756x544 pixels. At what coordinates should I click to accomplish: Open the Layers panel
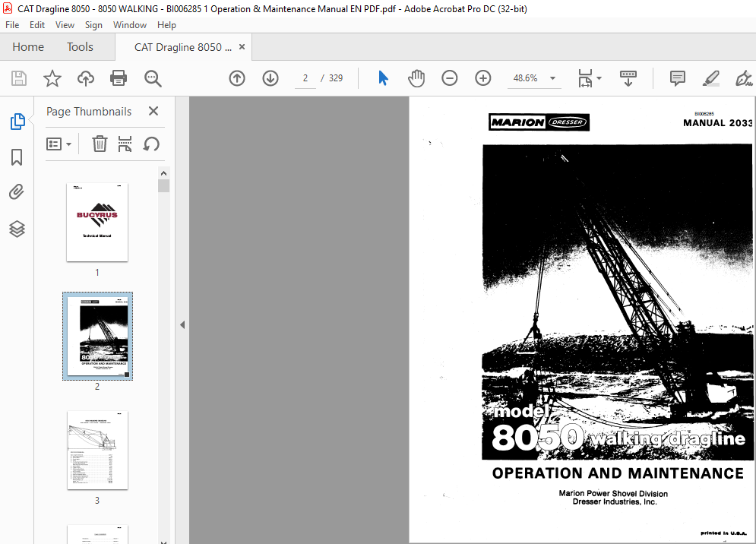(17, 229)
